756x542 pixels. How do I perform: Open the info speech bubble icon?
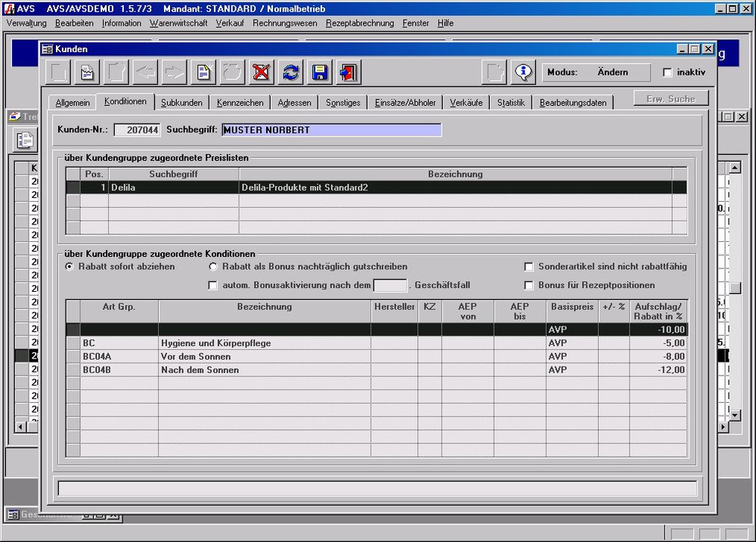click(523, 73)
